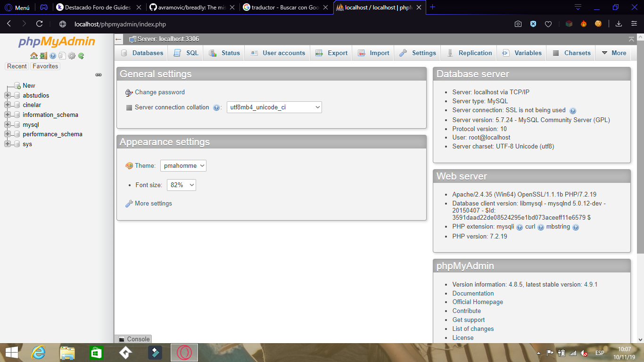644x362 pixels.
Task: Click New to create a database
Action: 29,86
